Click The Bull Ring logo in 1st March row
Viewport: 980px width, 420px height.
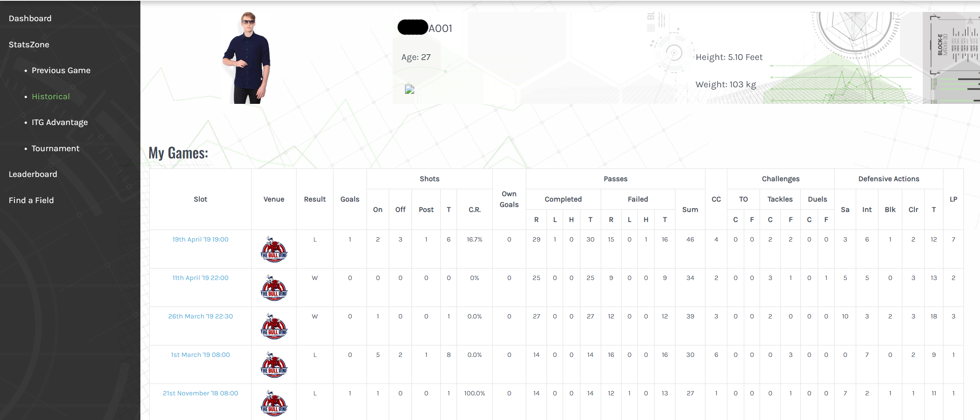[274, 365]
